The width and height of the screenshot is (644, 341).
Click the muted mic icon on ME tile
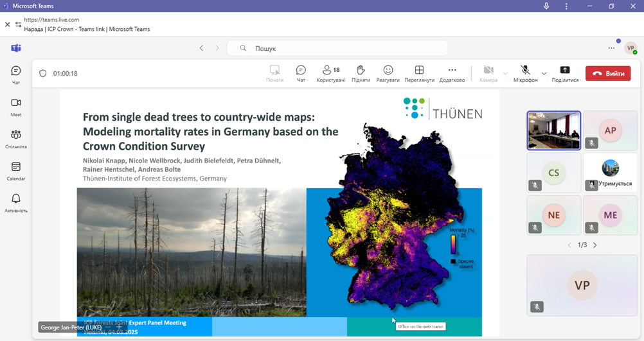pos(591,227)
